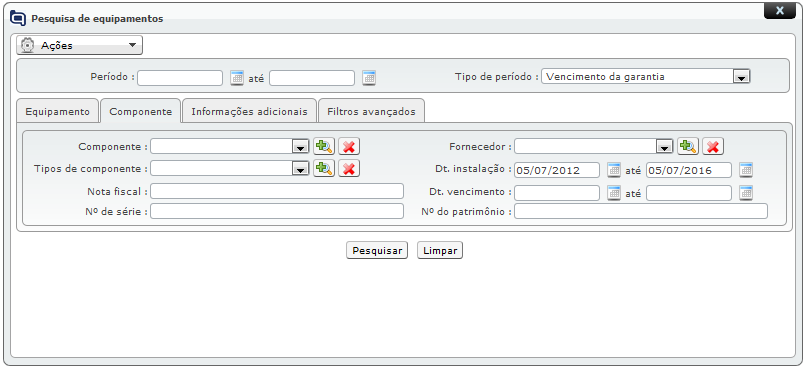Focus the Período end date field

(x=312, y=78)
